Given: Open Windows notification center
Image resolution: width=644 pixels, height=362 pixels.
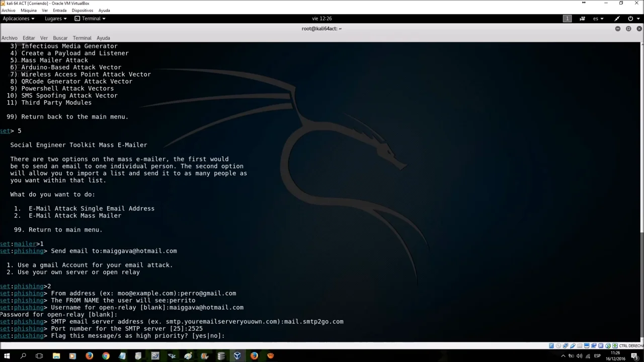Looking at the screenshot, I should [635, 356].
